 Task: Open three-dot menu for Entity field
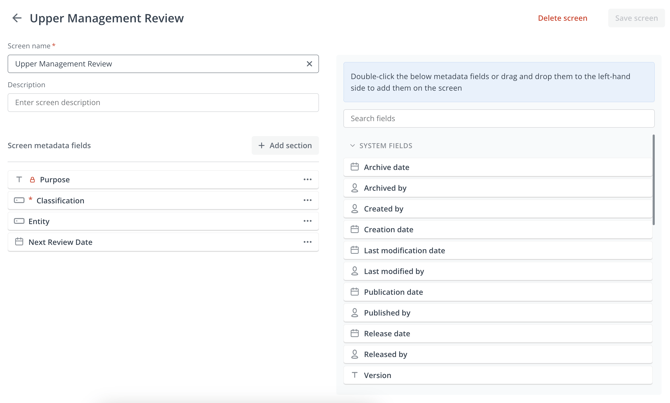307,221
